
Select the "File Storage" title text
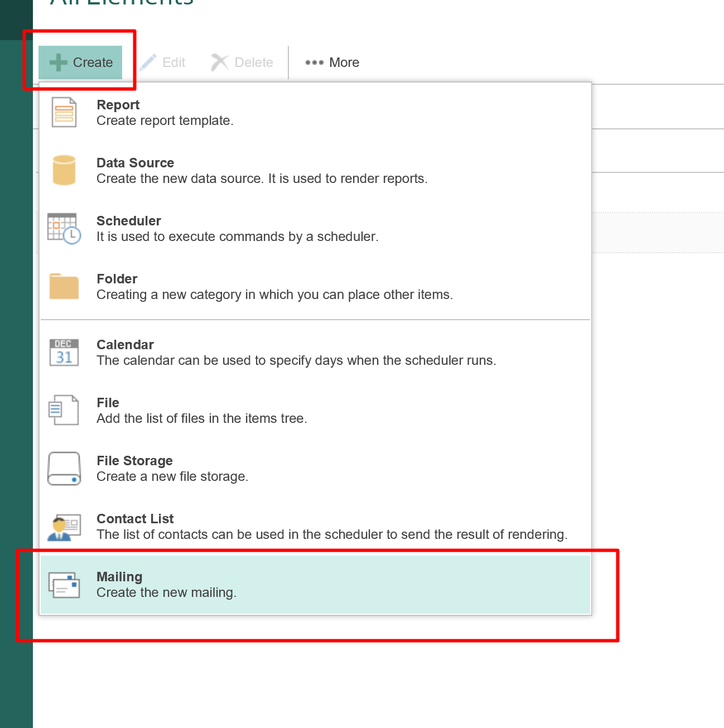[134, 461]
